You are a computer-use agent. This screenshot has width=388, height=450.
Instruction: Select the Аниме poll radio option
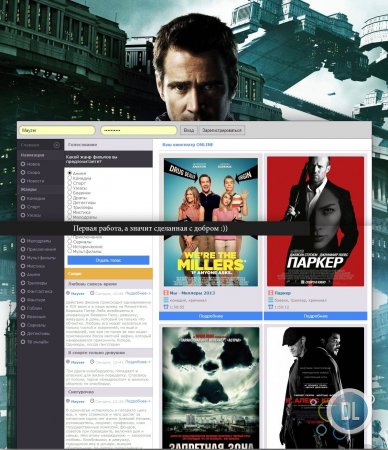(70, 173)
